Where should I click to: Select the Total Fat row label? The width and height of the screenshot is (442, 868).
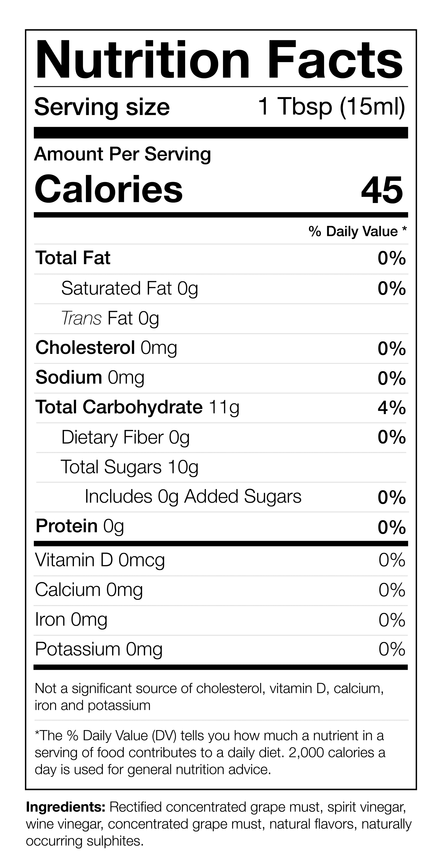(73, 258)
